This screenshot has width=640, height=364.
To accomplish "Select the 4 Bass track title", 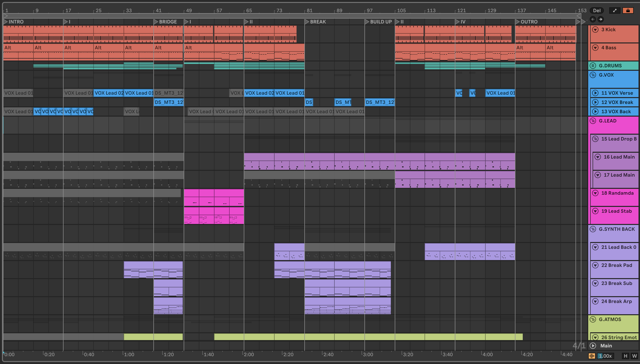I will coord(609,48).
